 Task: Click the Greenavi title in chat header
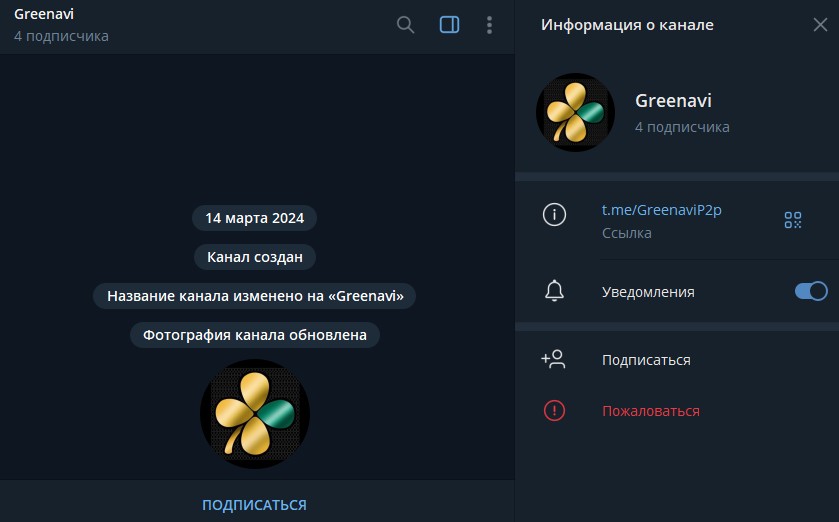tap(44, 14)
